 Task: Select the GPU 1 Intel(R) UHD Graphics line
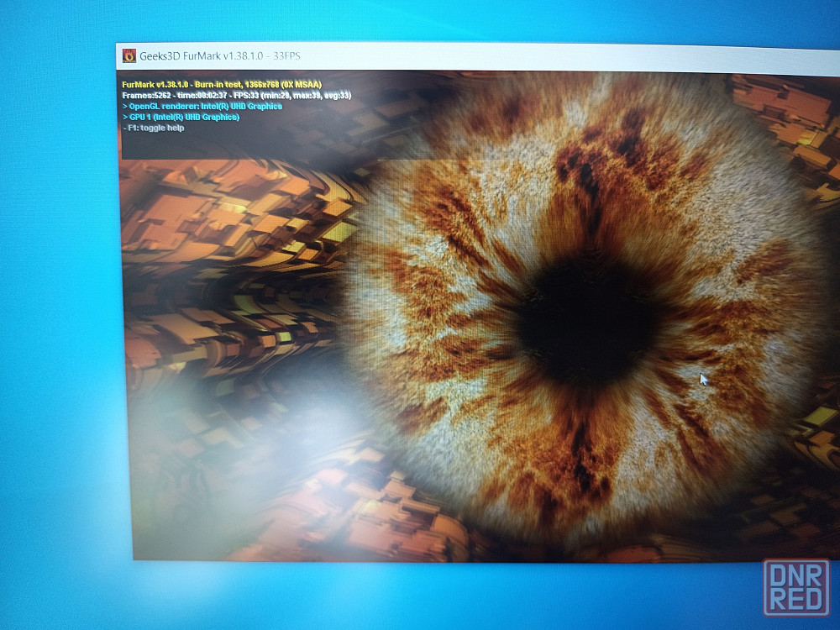181,117
